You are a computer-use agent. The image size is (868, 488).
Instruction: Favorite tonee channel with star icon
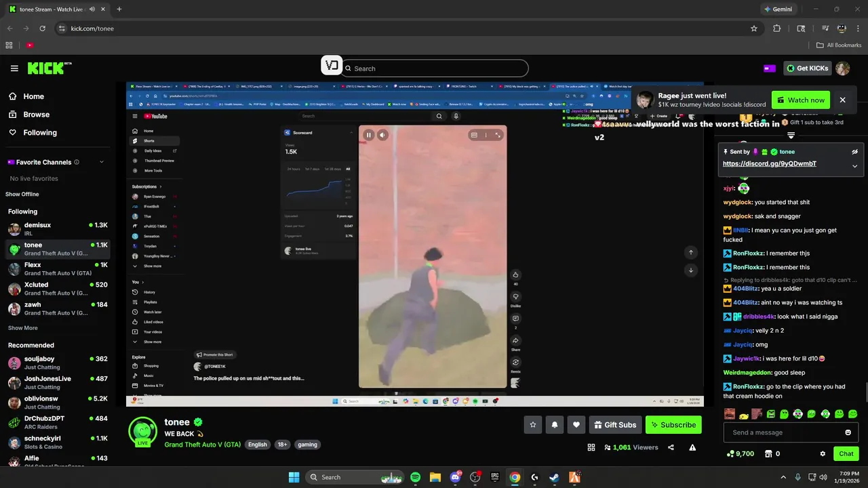tap(533, 425)
